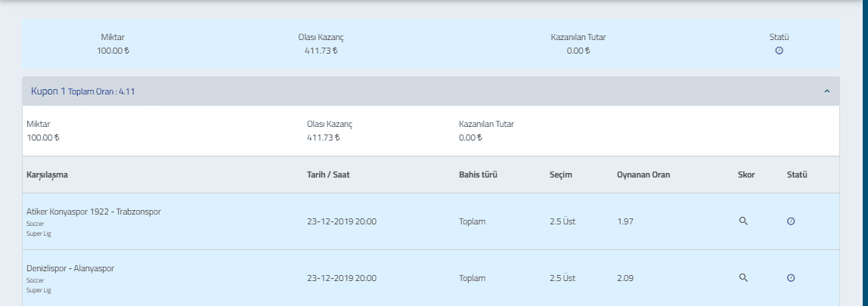This screenshot has height=306, width=868.
Task: Click the Olası Kazanç 411.73 in top summary
Action: point(321,51)
